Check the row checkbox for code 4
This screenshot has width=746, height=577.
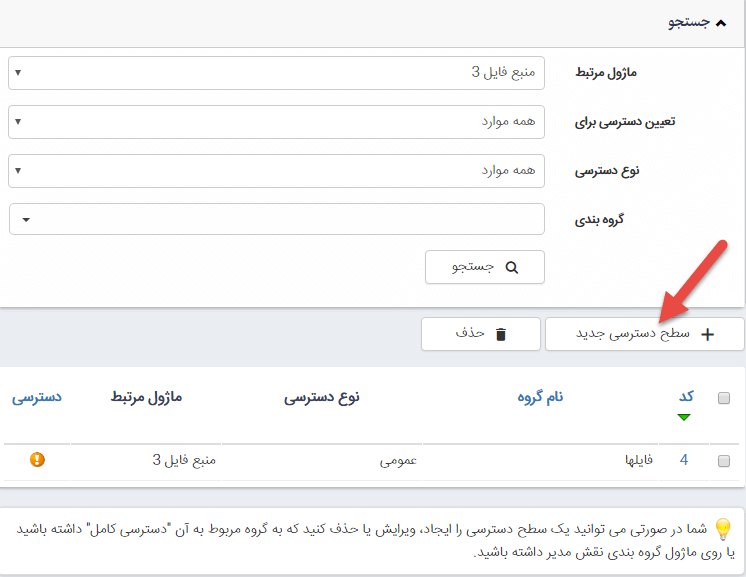pos(724,461)
